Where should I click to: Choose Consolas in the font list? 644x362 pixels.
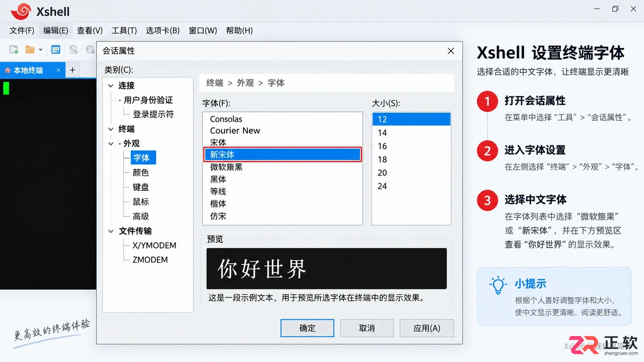click(282, 119)
